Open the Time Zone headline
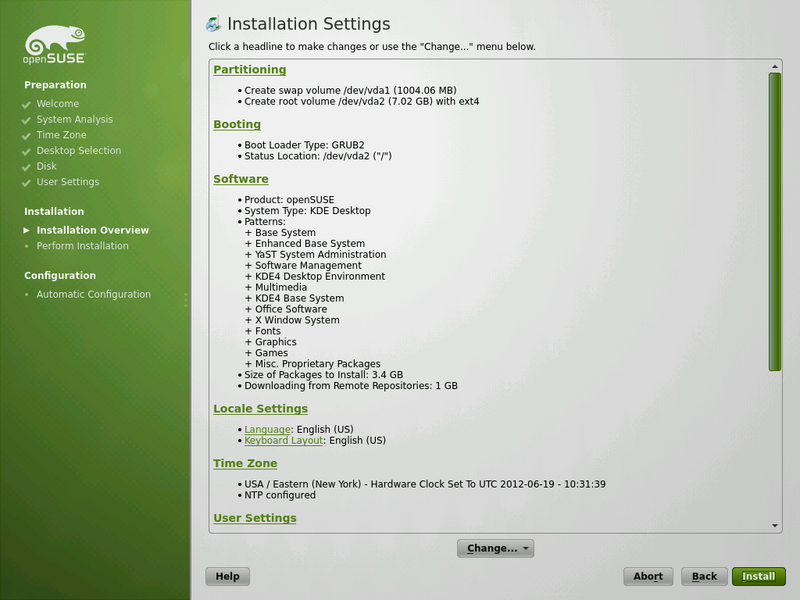The image size is (800, 600). coord(245,463)
